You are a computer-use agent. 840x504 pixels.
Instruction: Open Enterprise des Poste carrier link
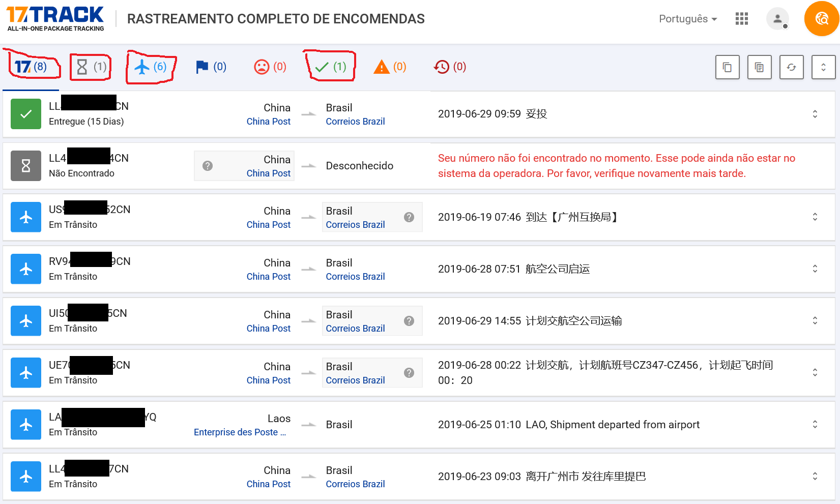[240, 432]
